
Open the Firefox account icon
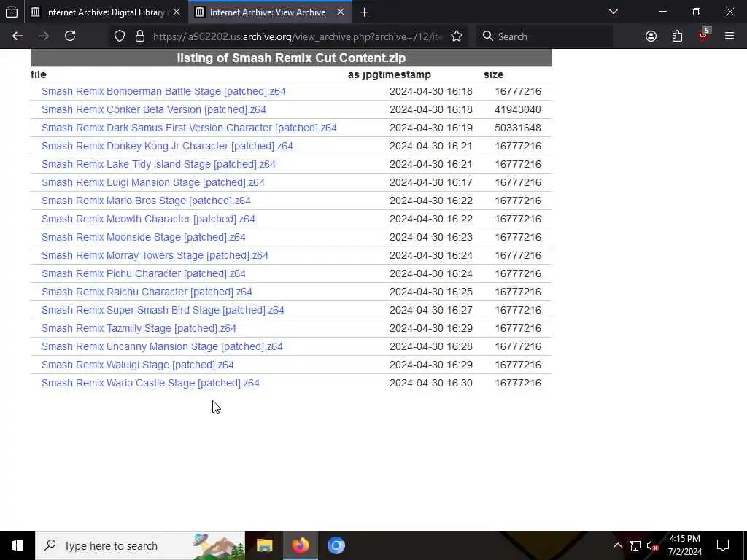pyautogui.click(x=651, y=36)
